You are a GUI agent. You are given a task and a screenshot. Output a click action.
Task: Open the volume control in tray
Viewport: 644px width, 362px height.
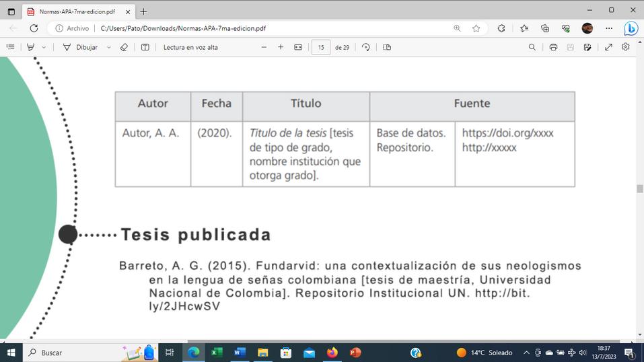pos(582,353)
